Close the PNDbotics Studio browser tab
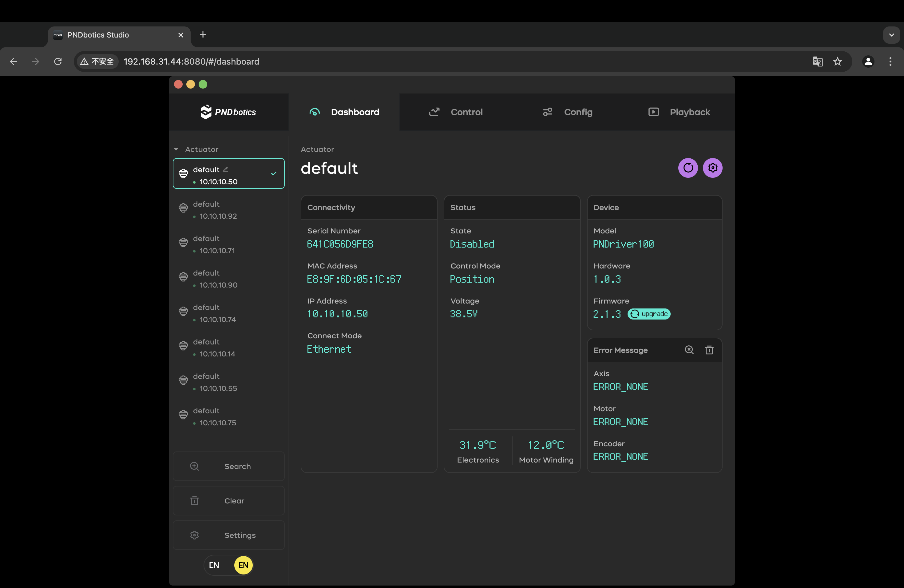This screenshot has width=904, height=588. (x=181, y=35)
